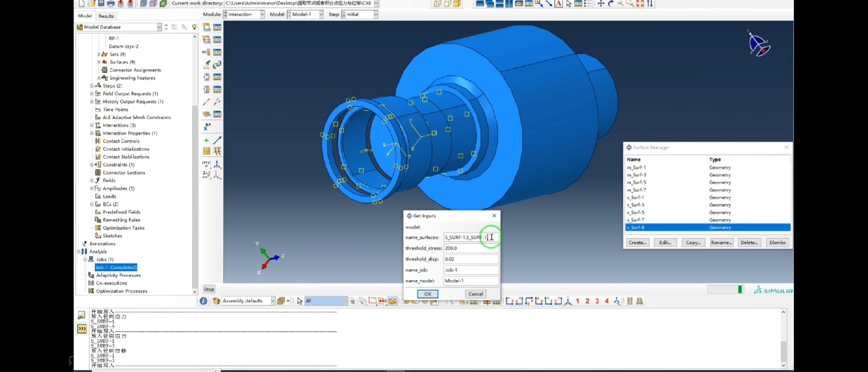
Task: Select the shaded render style cube icon
Action: pos(457,4)
